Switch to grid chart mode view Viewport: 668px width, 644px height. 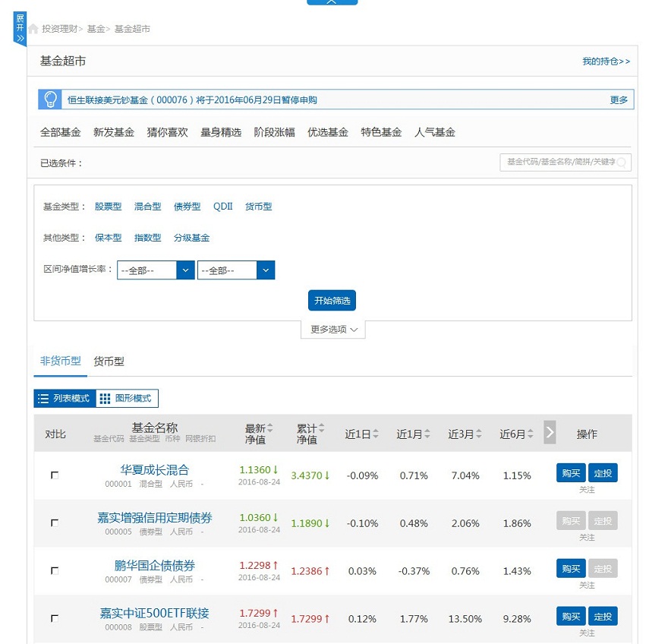[x=127, y=399]
